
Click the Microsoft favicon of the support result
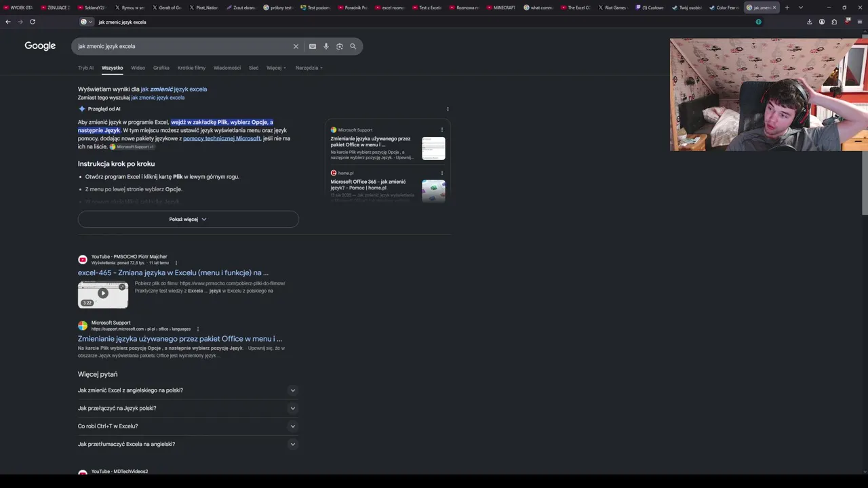(x=83, y=325)
